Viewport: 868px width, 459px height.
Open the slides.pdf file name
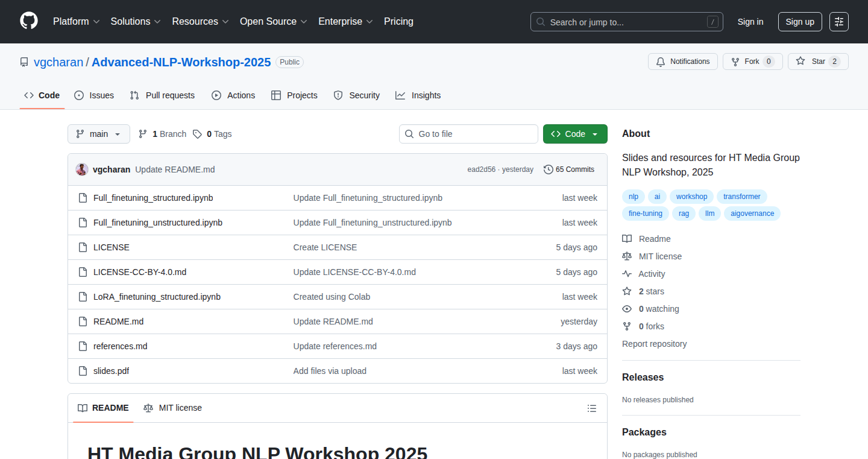coord(111,371)
